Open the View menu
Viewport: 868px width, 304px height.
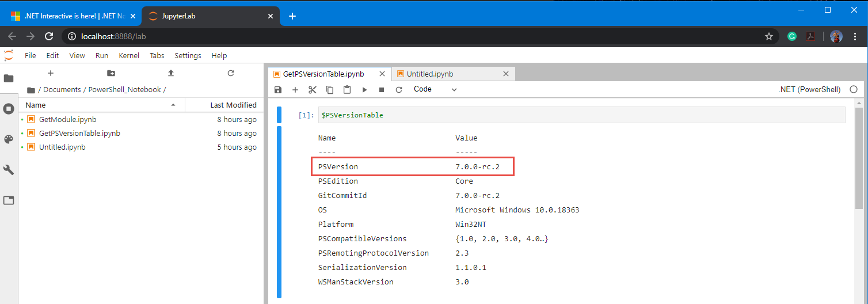tap(77, 55)
